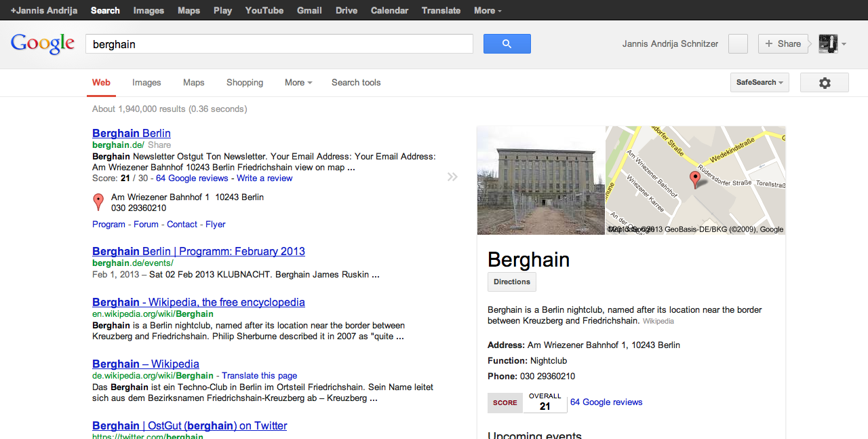Click the blue magnifier search button
This screenshot has width=868, height=439.
pos(507,44)
